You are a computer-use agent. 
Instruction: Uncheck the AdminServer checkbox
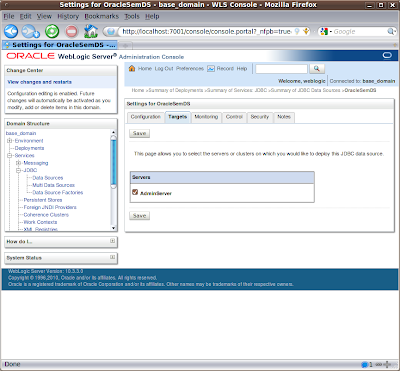pyautogui.click(x=135, y=192)
